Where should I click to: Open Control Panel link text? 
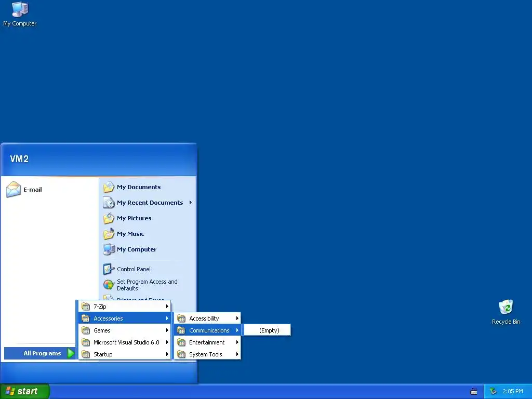pyautogui.click(x=134, y=269)
